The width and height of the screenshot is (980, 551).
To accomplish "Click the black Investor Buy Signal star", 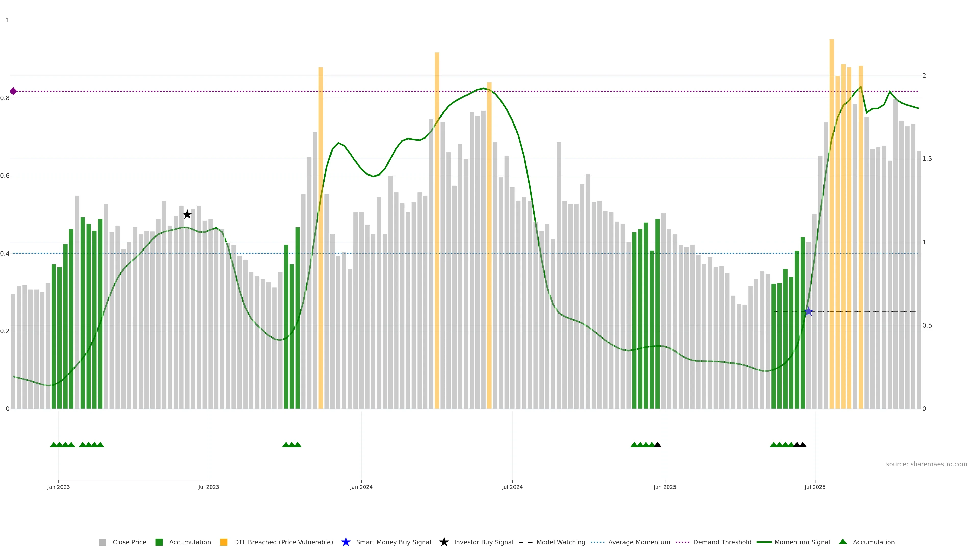I will pos(187,215).
